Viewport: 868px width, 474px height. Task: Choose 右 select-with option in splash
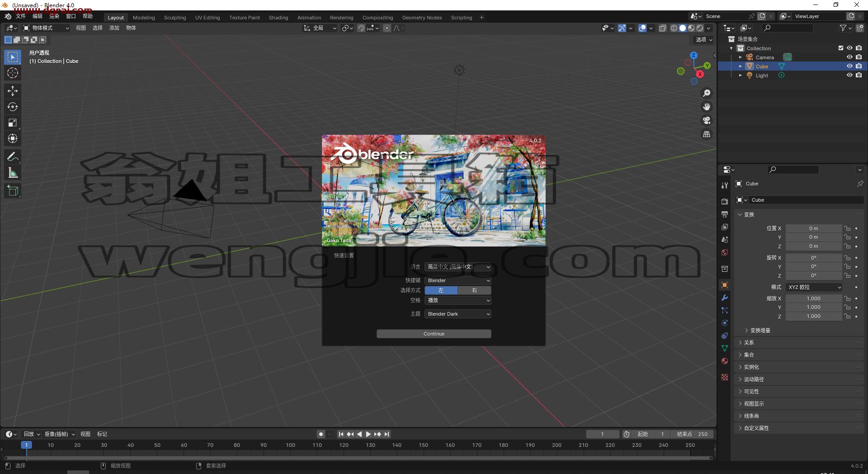point(474,290)
